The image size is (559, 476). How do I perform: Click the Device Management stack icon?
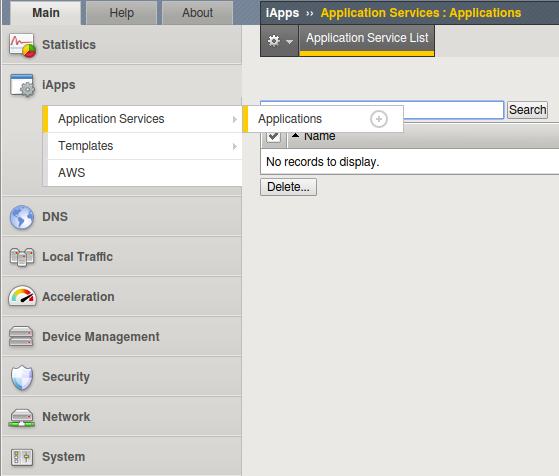point(21,336)
